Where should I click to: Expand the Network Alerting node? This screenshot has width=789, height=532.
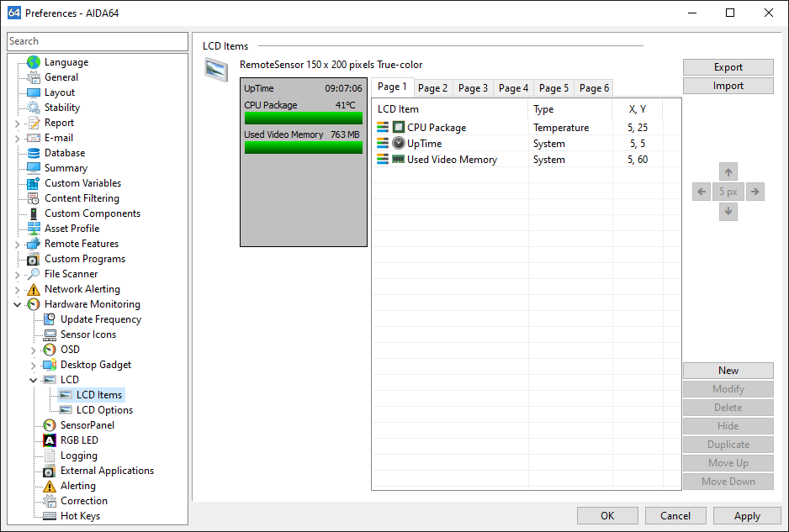pos(18,290)
